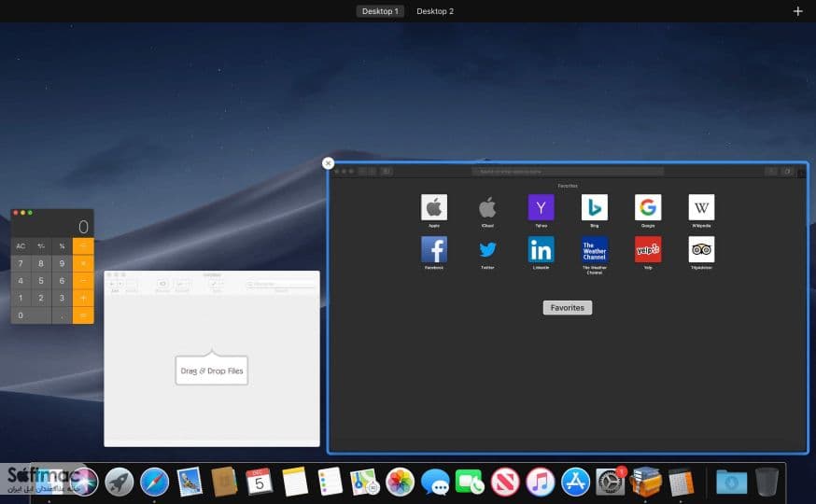
Task: Open Calendar from the Dock
Action: pyautogui.click(x=260, y=482)
